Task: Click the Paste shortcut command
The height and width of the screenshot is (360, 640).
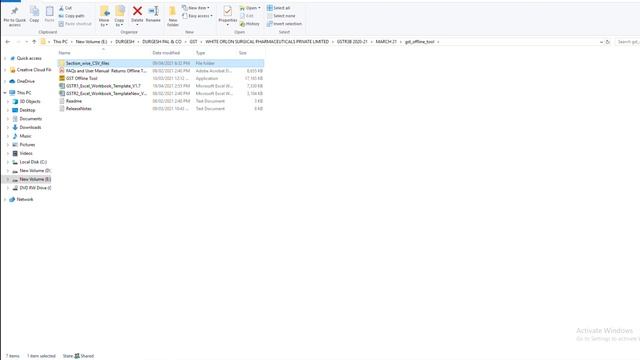Action: pos(75,24)
